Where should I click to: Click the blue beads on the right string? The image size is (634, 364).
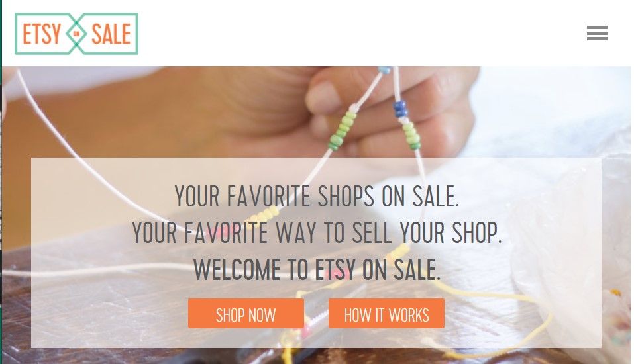pyautogui.click(x=400, y=109)
